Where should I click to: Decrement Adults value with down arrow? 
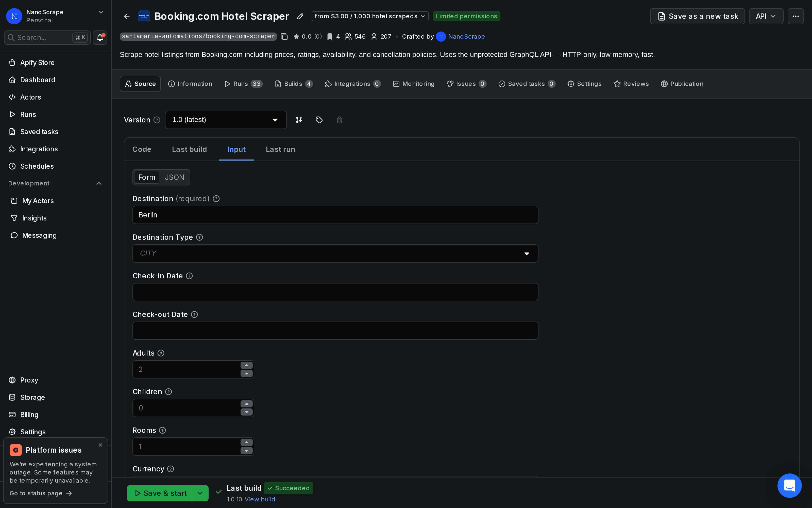click(x=247, y=374)
